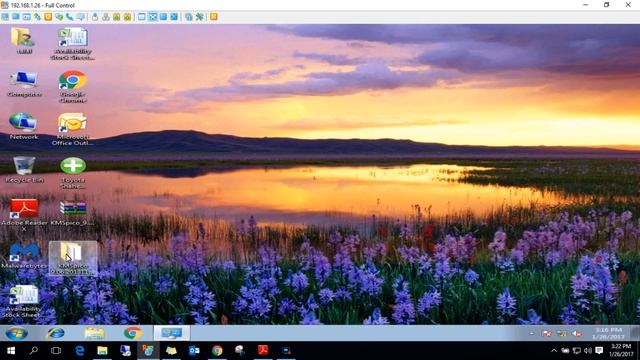Open Availability Stock Sheet shortcut beside the user folder
The width and height of the screenshot is (640, 360).
tap(73, 43)
